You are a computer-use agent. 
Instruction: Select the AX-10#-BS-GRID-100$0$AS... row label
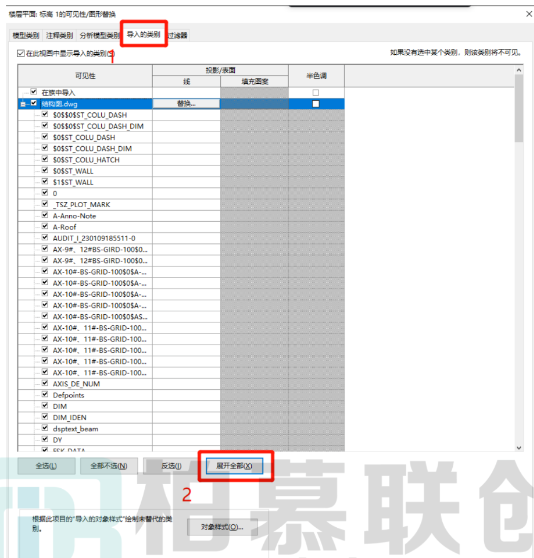[x=100, y=317]
